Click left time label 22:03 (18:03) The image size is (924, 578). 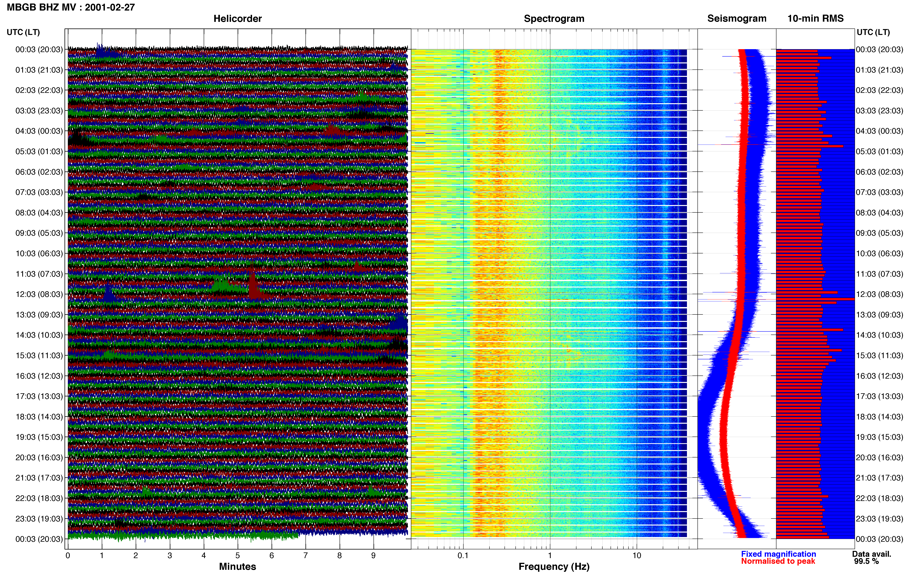point(39,498)
